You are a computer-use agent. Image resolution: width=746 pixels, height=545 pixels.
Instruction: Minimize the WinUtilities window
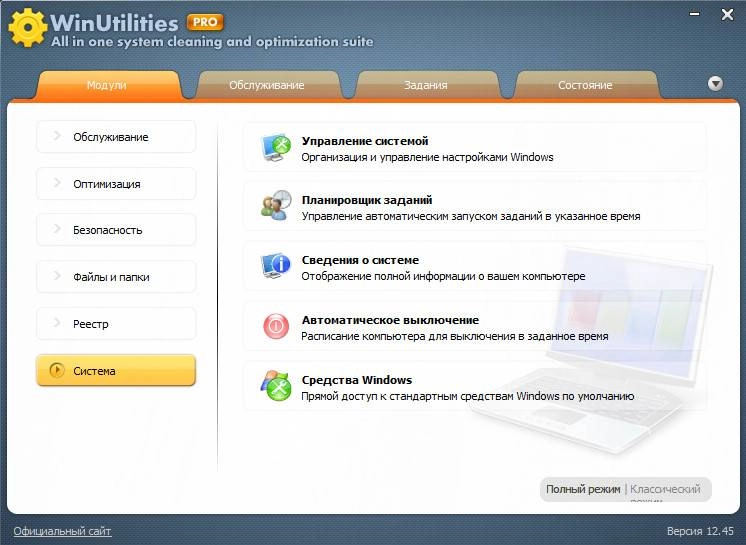pos(695,14)
